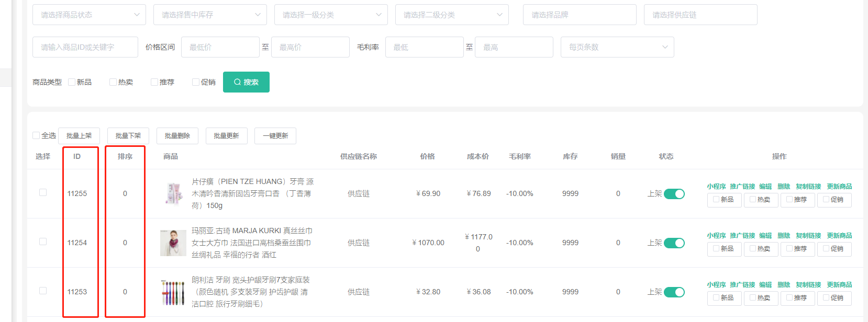Viewport: 868px width, 322px height.
Task: Check the 新品 product type filter checkbox
Action: coord(72,82)
